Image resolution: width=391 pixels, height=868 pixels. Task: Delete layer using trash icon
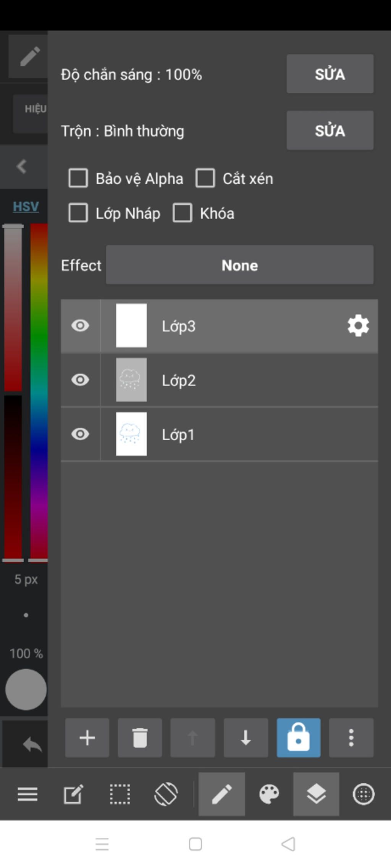coord(140,738)
